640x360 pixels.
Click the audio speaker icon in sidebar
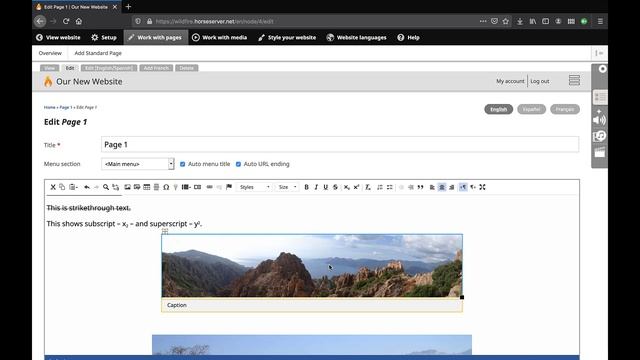pos(599,120)
